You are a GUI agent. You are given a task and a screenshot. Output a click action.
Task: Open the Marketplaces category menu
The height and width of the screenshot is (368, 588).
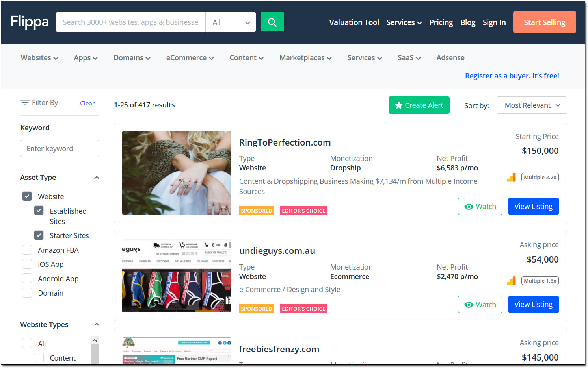(305, 58)
